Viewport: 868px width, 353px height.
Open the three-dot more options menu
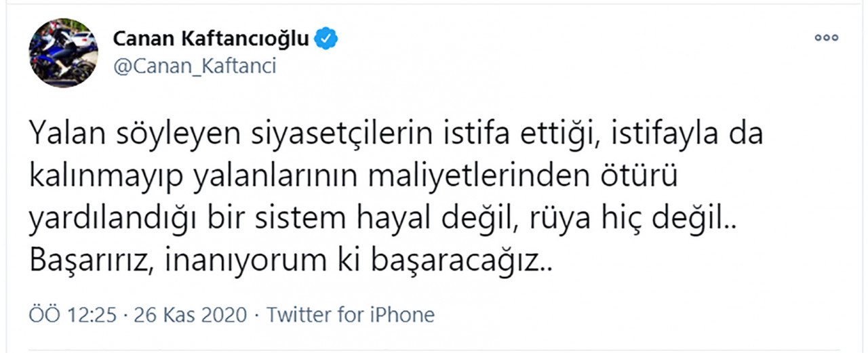point(826,38)
